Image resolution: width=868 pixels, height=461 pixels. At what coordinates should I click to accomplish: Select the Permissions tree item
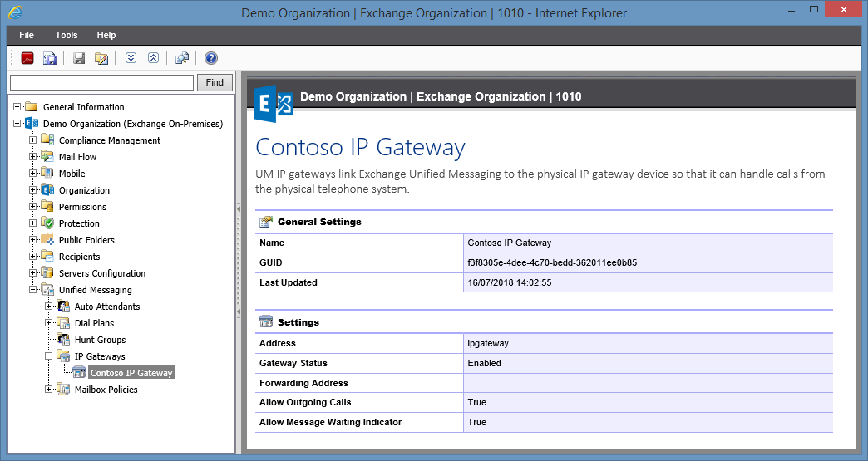point(82,207)
